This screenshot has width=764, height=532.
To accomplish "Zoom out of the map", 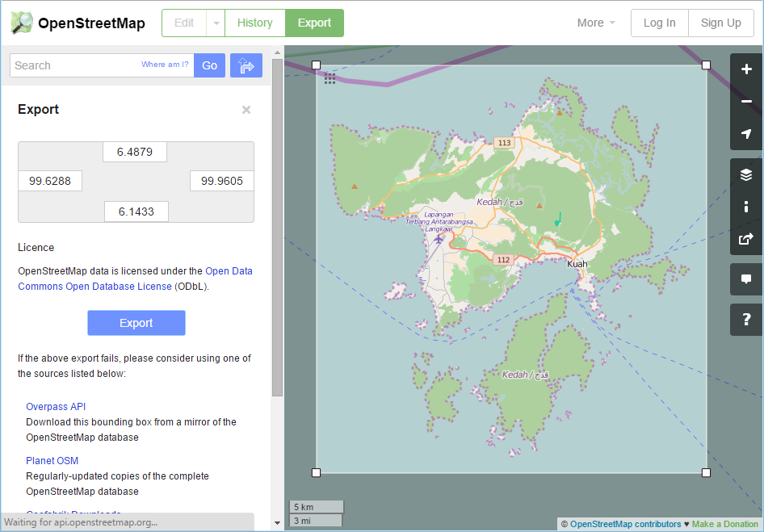I will (x=746, y=102).
